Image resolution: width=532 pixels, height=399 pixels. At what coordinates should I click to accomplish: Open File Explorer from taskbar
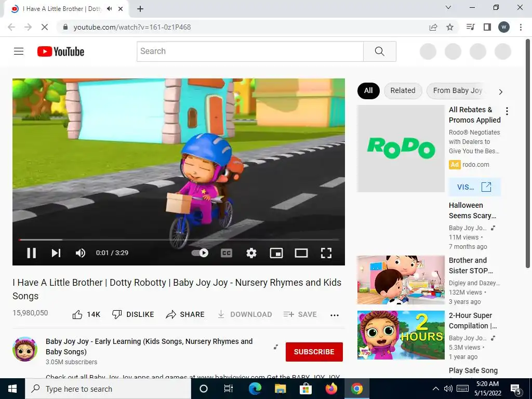coord(280,389)
